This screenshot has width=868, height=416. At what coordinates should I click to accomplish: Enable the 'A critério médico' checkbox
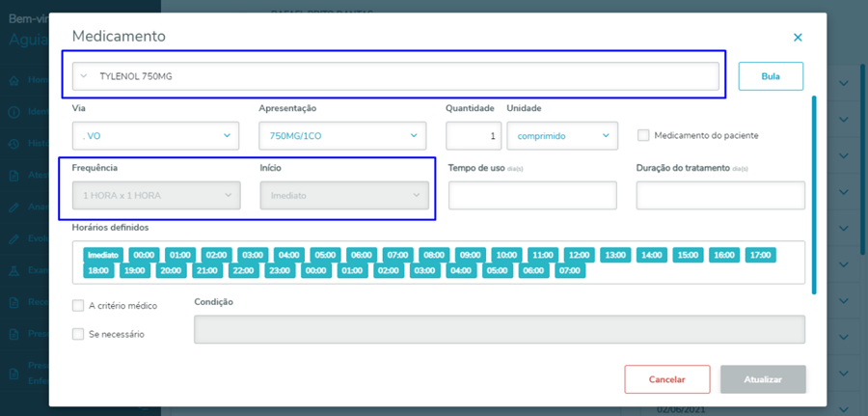(77, 305)
